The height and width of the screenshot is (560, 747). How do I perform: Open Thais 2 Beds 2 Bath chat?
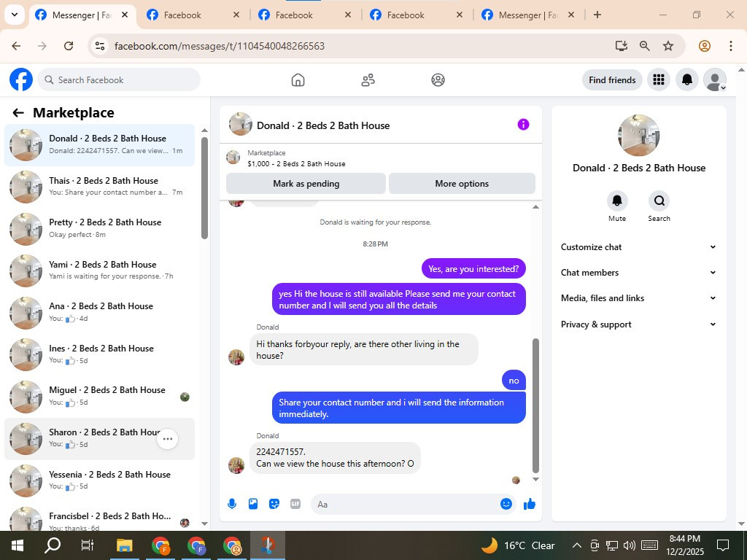(x=99, y=187)
